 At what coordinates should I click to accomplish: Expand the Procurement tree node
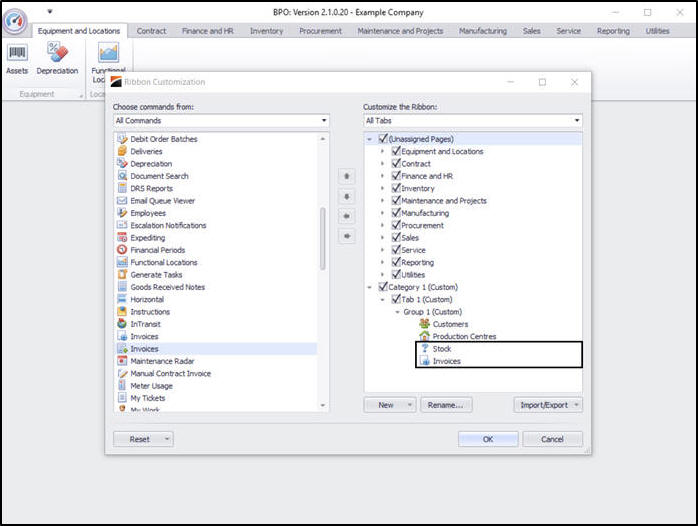[x=382, y=226]
